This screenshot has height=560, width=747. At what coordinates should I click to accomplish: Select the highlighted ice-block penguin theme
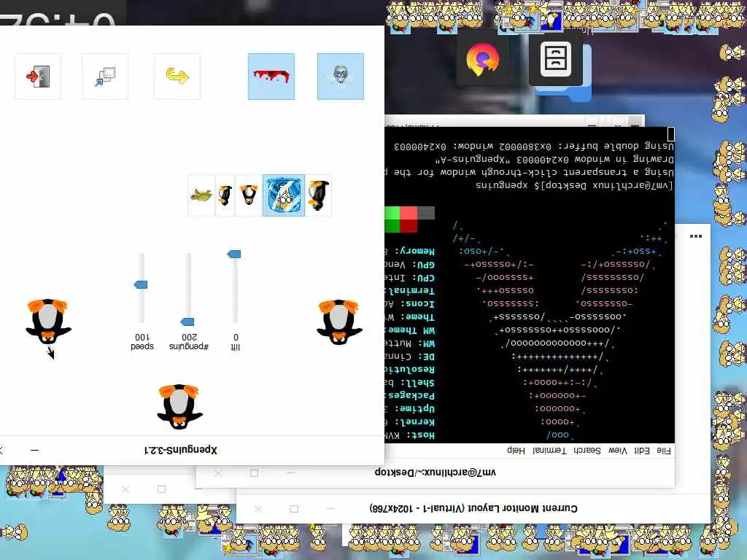coord(284,195)
